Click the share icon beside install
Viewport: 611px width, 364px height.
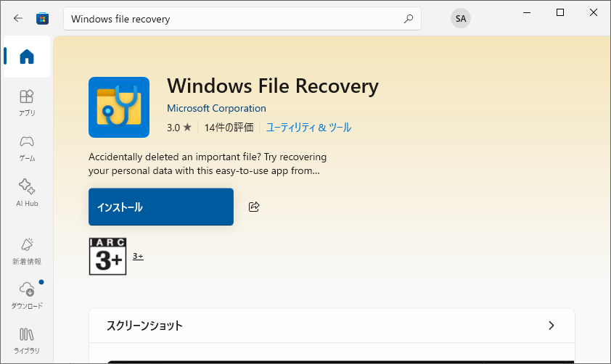[254, 207]
